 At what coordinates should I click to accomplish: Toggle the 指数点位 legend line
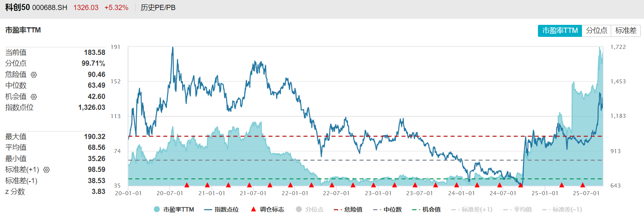(221, 210)
